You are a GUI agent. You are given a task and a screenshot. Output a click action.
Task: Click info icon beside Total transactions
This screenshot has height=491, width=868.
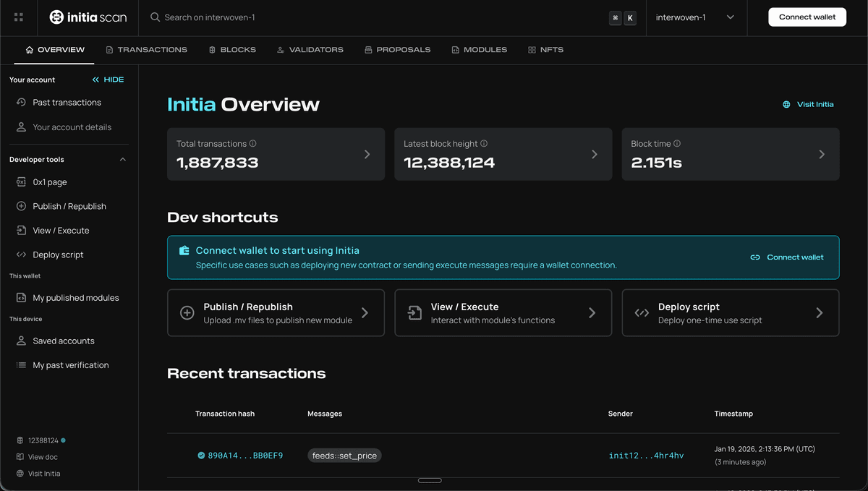coord(252,144)
